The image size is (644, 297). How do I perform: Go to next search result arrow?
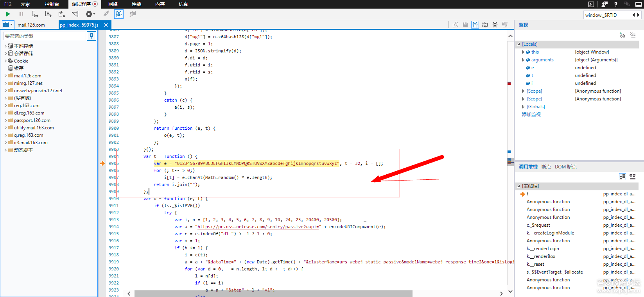click(639, 15)
